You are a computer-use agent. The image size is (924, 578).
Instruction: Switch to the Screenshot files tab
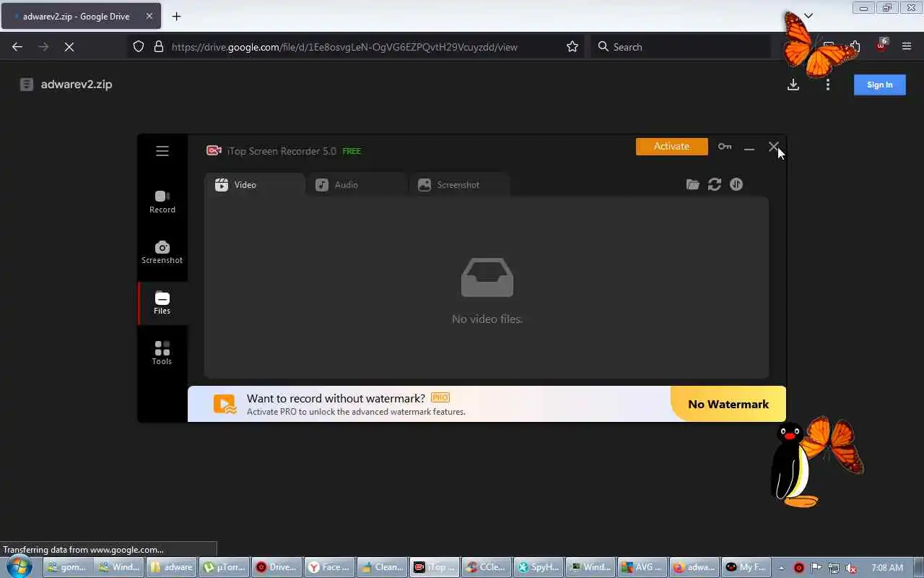[x=459, y=185]
